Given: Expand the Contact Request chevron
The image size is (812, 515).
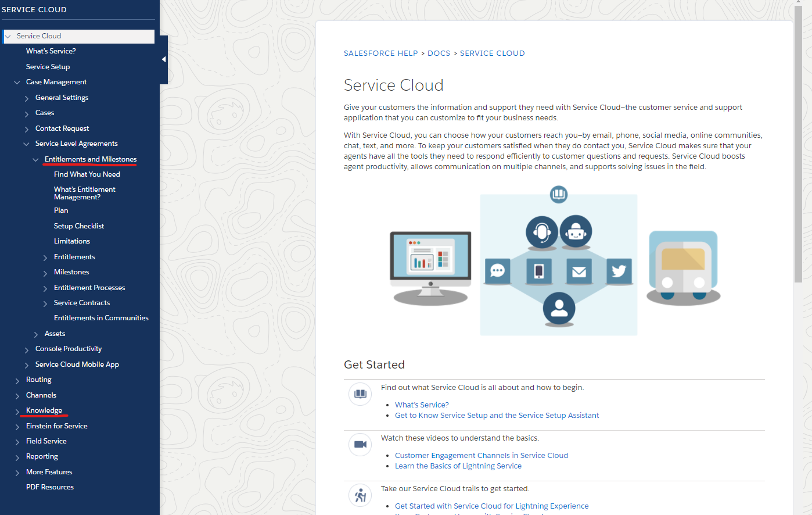Looking at the screenshot, I should (27, 129).
